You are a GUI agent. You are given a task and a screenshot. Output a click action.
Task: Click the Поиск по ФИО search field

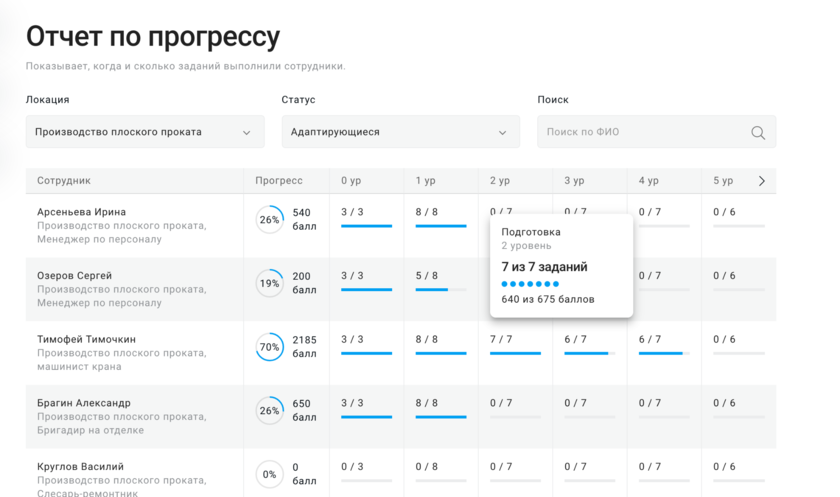(645, 132)
